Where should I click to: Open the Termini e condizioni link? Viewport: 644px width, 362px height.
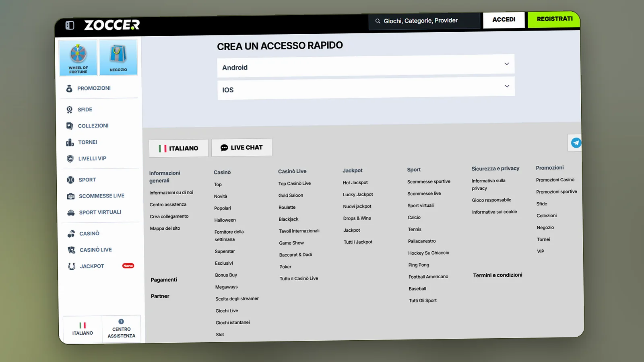pyautogui.click(x=497, y=275)
